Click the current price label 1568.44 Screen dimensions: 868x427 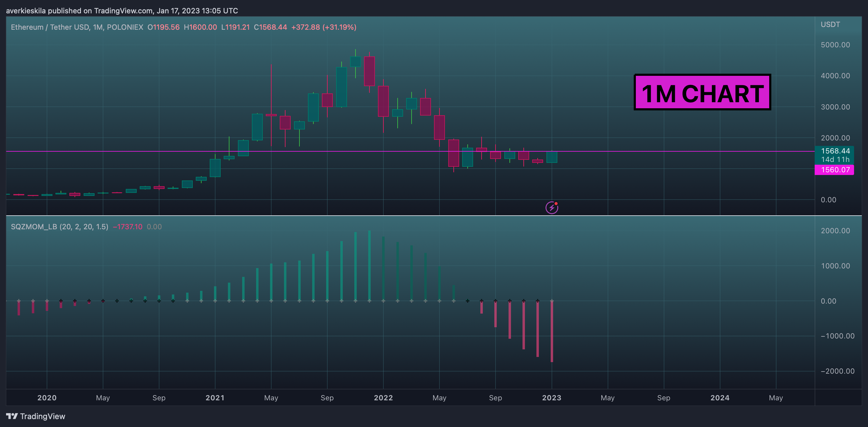point(835,151)
